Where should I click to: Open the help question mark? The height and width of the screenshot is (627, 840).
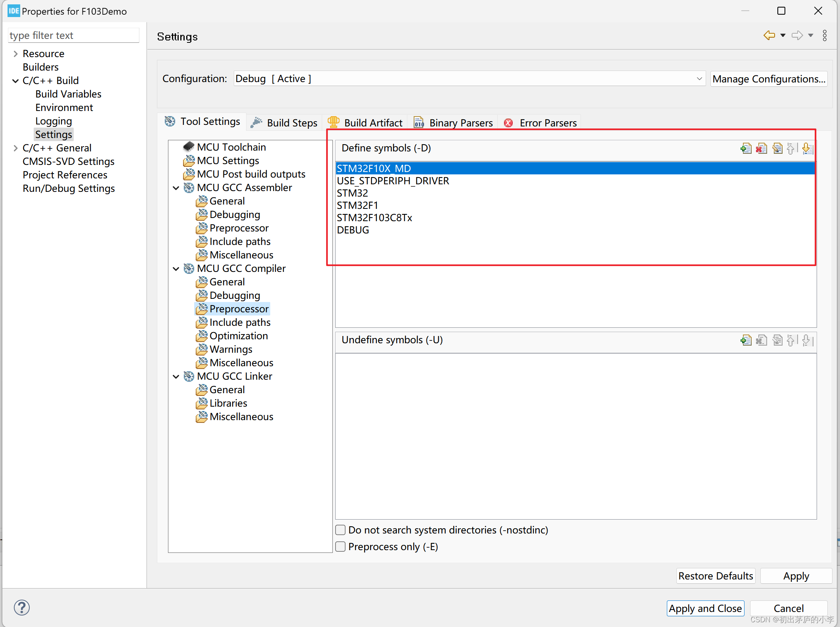click(22, 608)
